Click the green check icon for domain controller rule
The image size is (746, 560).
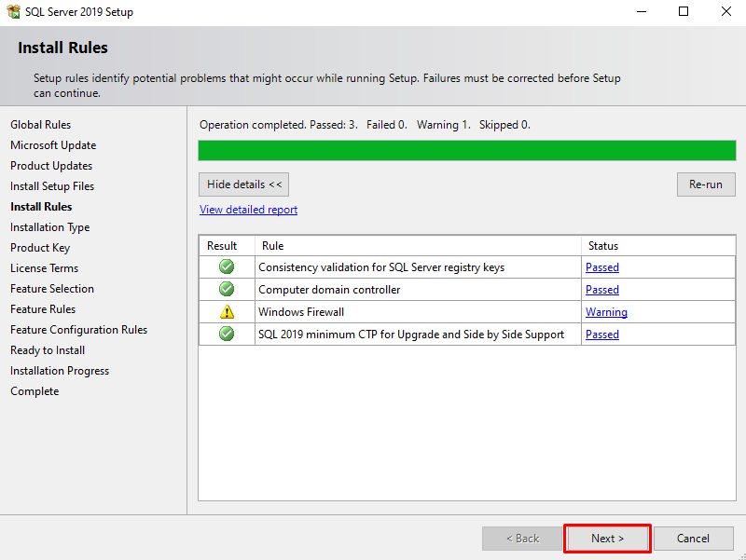click(227, 289)
